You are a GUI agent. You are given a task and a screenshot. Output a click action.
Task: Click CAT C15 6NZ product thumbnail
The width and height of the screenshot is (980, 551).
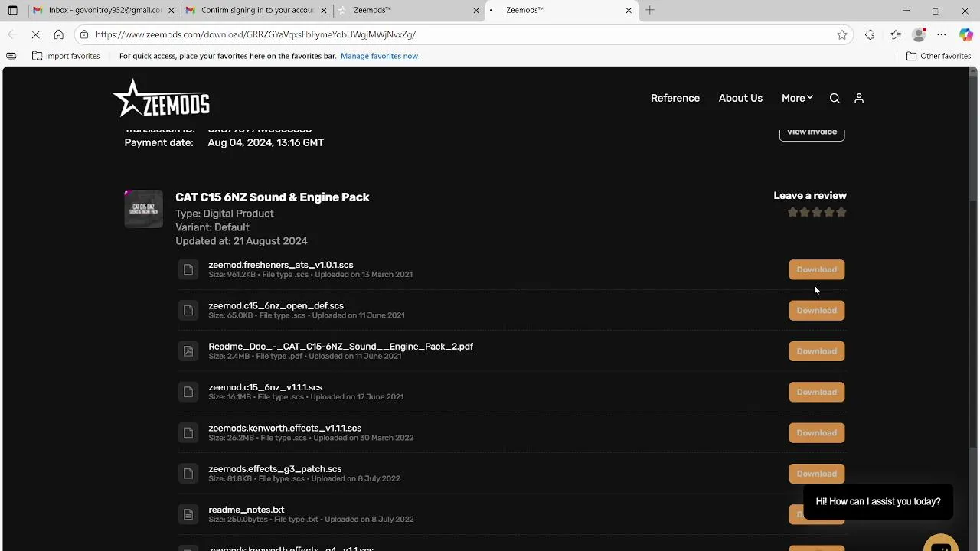(144, 209)
